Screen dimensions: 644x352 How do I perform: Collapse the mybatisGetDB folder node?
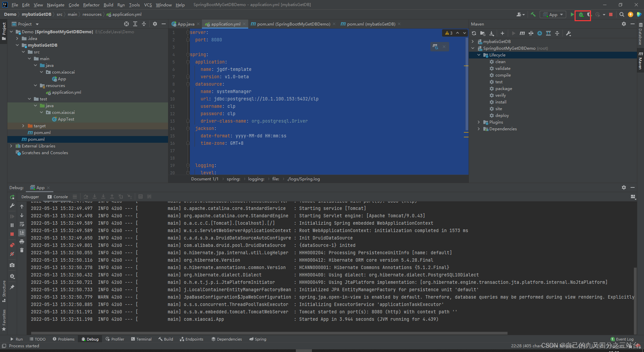pyautogui.click(x=17, y=45)
